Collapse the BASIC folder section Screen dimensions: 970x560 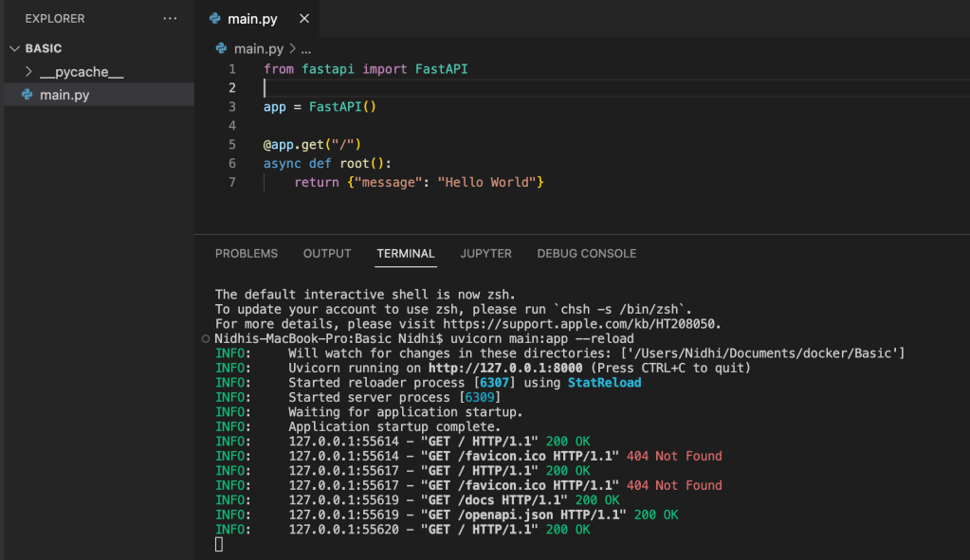click(14, 48)
